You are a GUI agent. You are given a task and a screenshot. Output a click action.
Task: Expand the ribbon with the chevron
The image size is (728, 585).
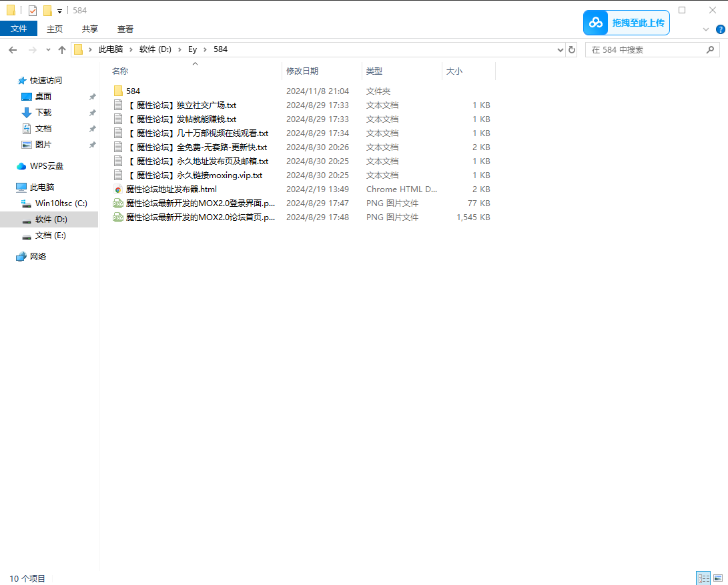(x=706, y=29)
